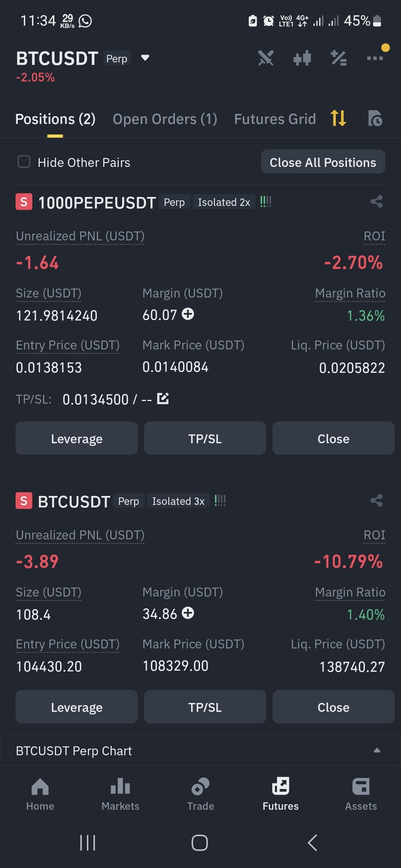Switch to Open Orders (1) tab
The image size is (401, 868).
165,119
